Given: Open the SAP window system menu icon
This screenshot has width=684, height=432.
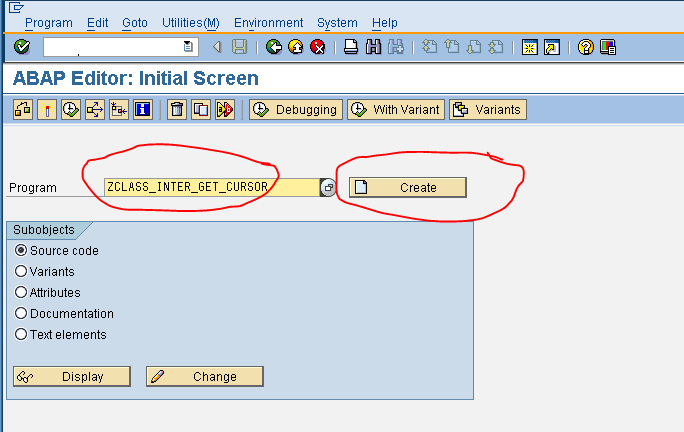Looking at the screenshot, I should point(16,7).
